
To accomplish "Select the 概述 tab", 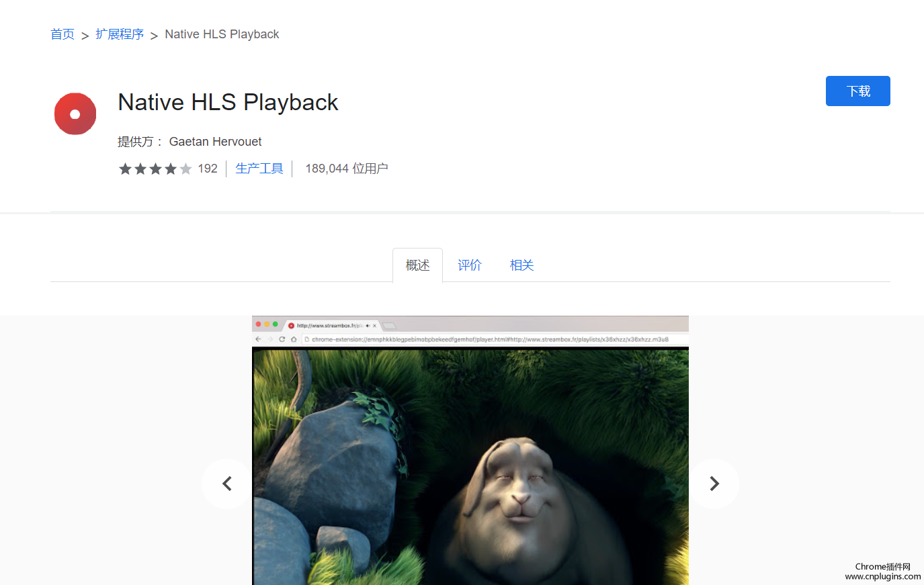I will pos(417,265).
